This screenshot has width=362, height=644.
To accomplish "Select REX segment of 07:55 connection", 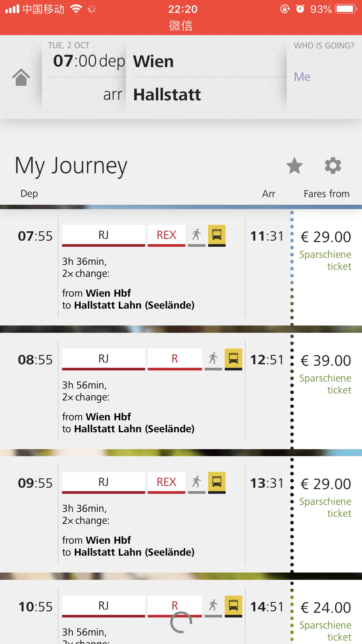I will [x=166, y=236].
